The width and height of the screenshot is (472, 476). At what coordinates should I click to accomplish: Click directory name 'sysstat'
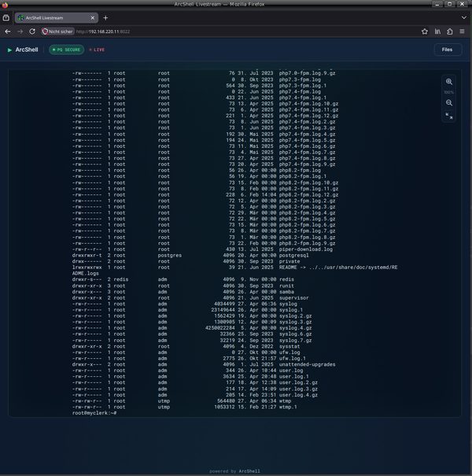[x=289, y=346]
